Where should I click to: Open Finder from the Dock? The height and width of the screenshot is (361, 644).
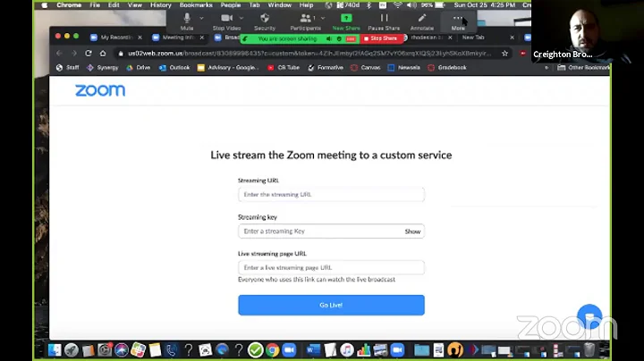pos(55,350)
